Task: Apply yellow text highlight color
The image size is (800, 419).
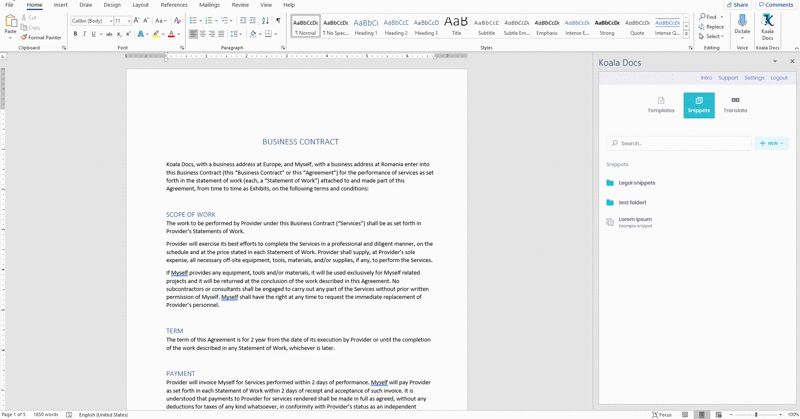Action: (x=156, y=34)
